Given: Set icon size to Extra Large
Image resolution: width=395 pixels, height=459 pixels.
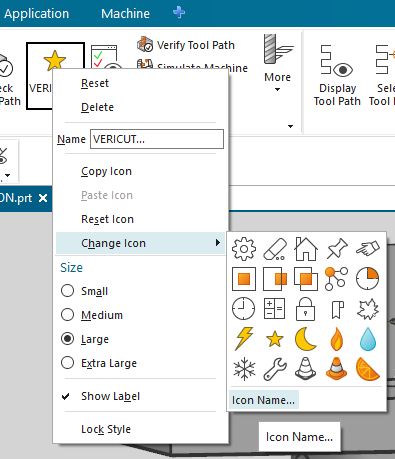Looking at the screenshot, I should pyautogui.click(x=67, y=363).
